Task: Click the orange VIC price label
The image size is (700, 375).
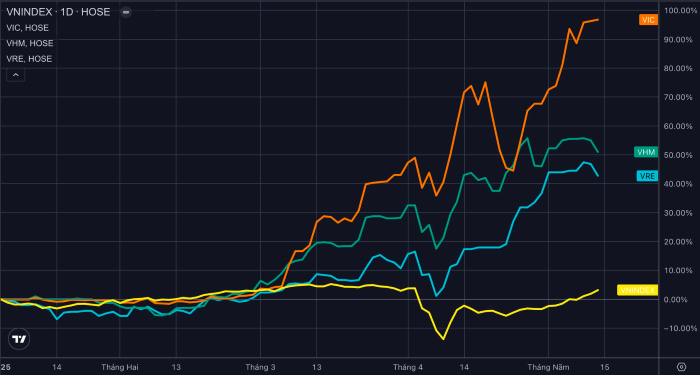Action: click(648, 20)
